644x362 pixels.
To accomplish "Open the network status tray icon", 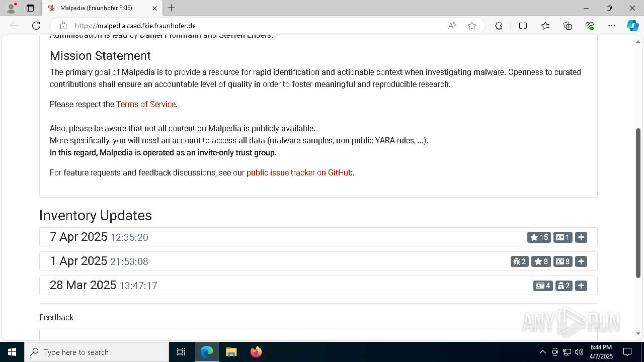I will pos(567,352).
